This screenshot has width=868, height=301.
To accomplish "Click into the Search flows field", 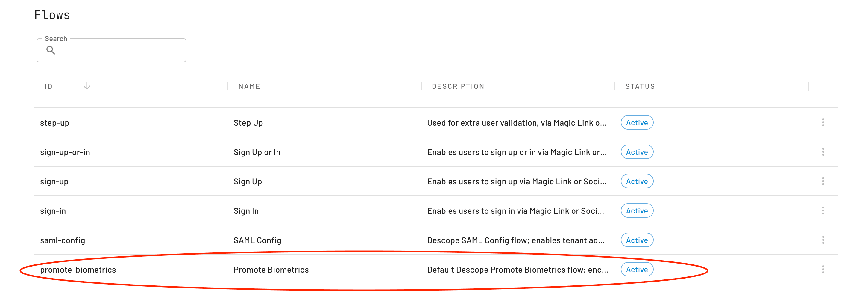I will pos(118,51).
